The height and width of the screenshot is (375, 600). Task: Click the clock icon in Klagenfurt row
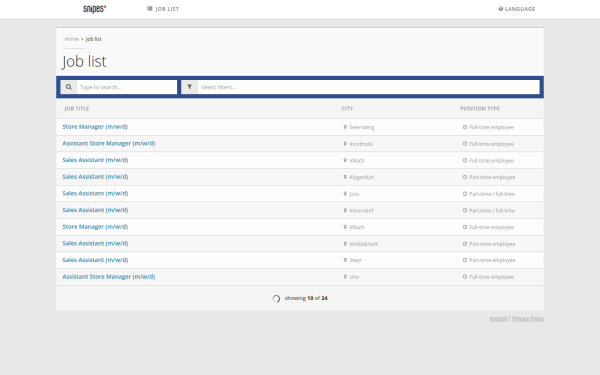pos(465,177)
